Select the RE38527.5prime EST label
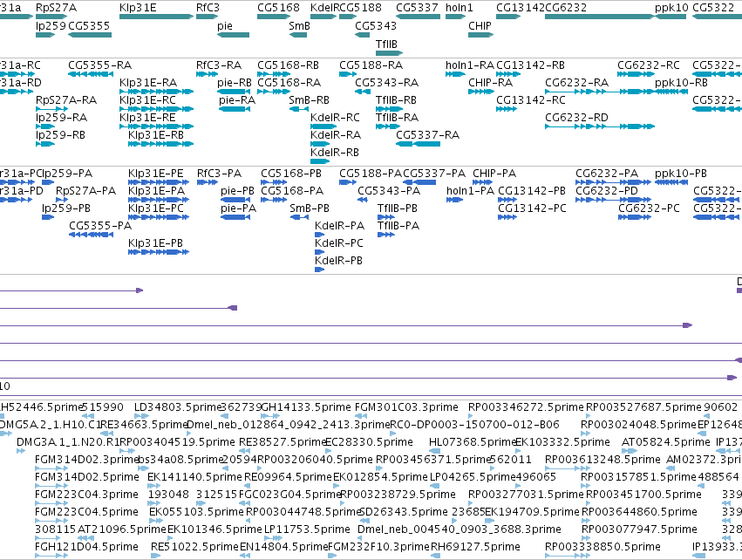742x560 pixels. point(283,442)
